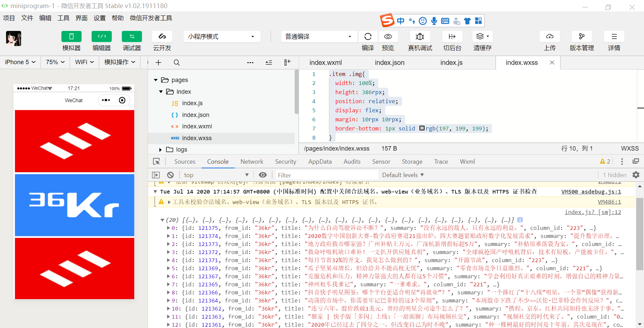644x328 pixels.
Task: Click the rgb(197, 199, 199) color swatch
Action: pos(422,128)
